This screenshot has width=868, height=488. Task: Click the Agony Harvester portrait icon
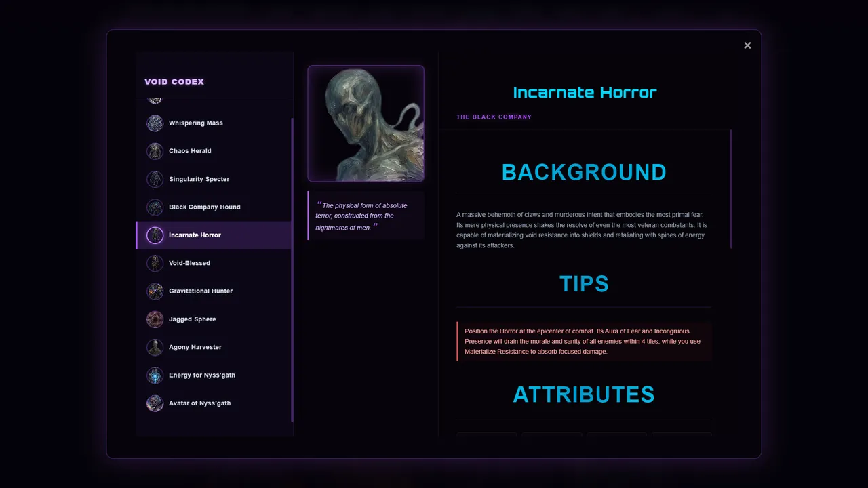(x=155, y=347)
